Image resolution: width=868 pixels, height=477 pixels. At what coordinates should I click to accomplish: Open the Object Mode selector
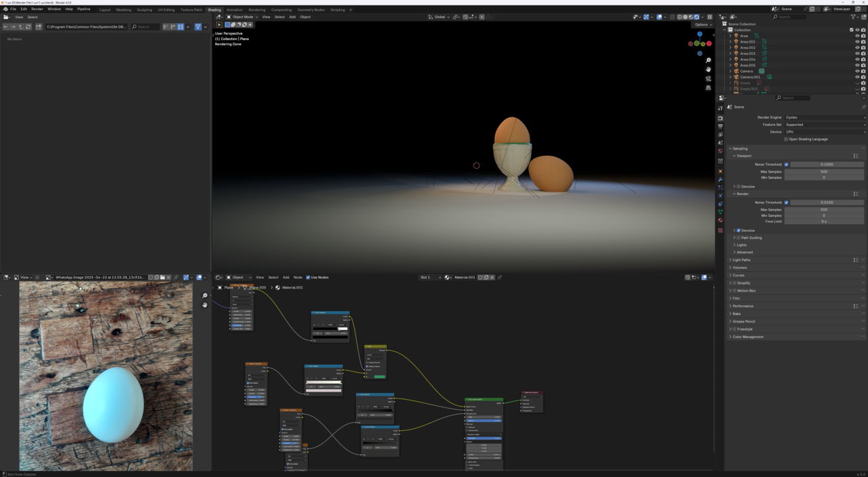pyautogui.click(x=242, y=17)
